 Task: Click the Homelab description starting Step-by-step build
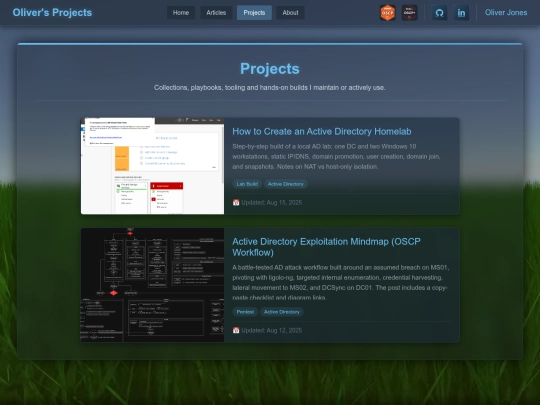336,156
